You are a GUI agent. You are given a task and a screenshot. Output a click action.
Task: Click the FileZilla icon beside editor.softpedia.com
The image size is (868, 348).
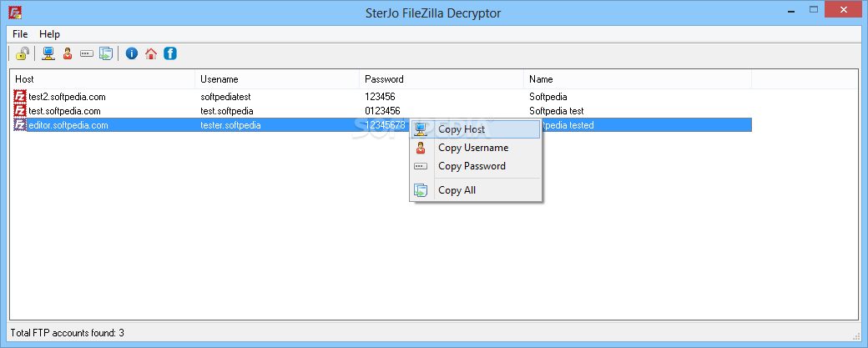tap(21, 125)
